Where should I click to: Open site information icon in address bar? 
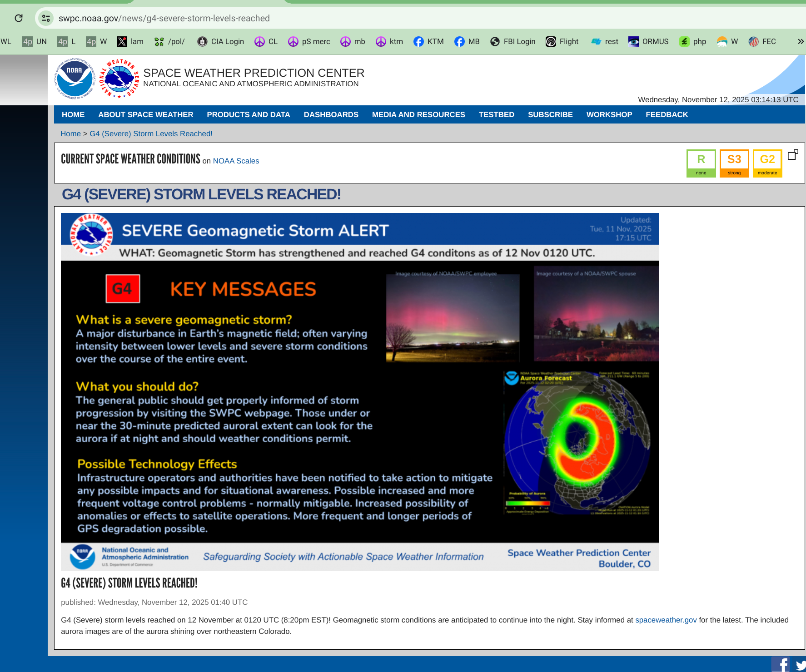coord(46,18)
